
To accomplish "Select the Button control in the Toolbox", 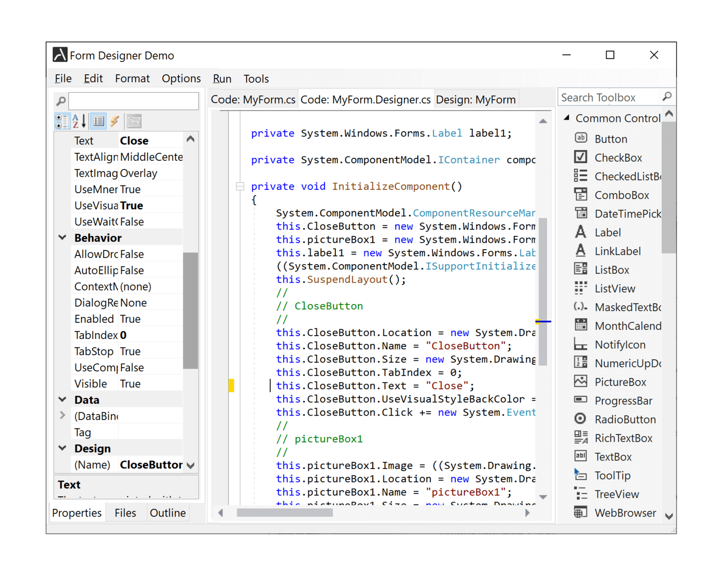I will (610, 138).
